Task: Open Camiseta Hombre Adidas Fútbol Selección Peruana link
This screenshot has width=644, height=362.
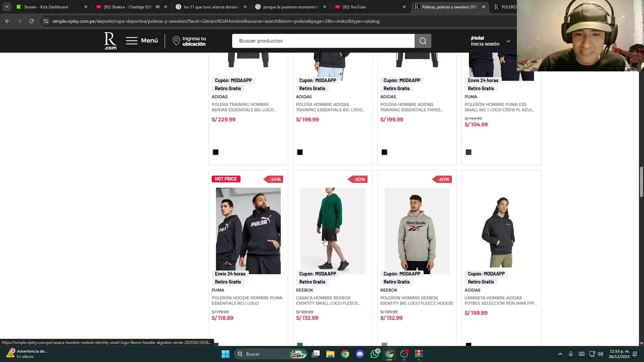Action: [x=501, y=301]
